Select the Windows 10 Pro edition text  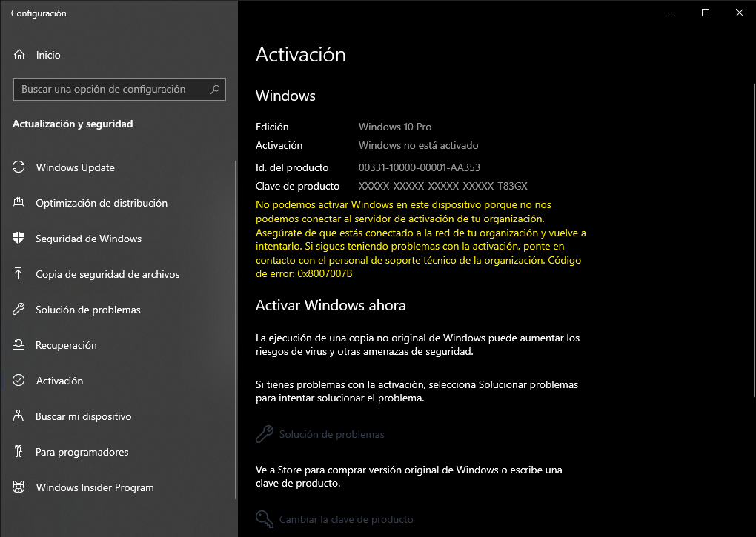pos(395,127)
